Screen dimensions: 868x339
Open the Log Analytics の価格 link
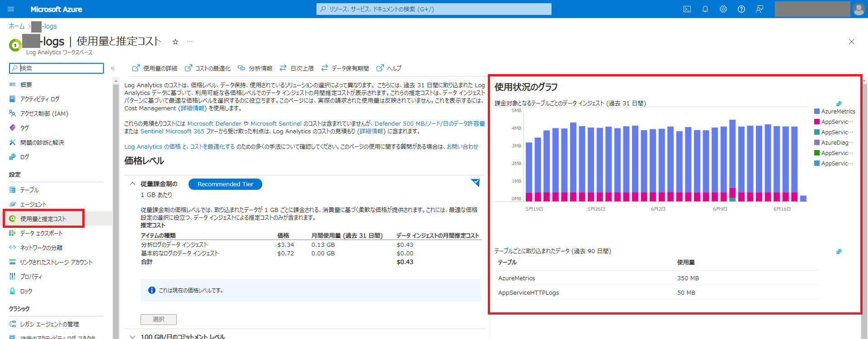[152, 146]
